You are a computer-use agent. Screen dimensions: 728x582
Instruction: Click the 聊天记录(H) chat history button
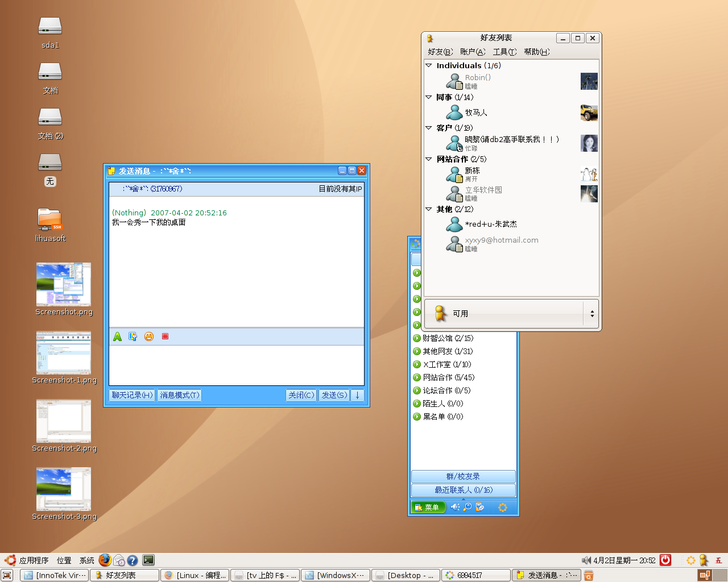[x=132, y=395]
